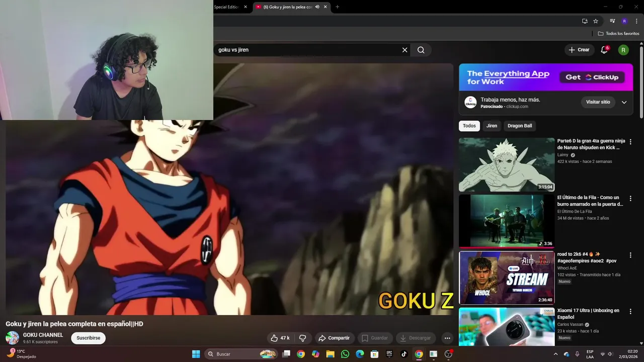Click the ClickUp advertiser logo
644x362 pixels.
coord(470,102)
